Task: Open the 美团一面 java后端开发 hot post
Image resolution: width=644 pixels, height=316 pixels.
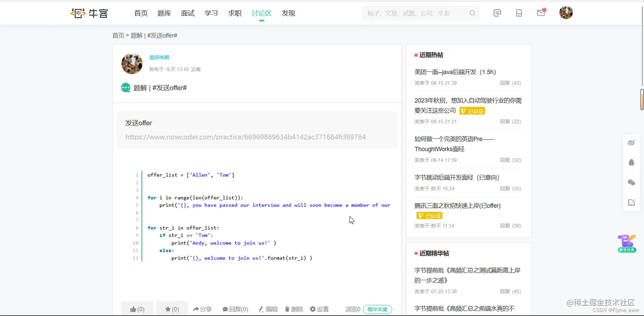Action: coord(456,72)
